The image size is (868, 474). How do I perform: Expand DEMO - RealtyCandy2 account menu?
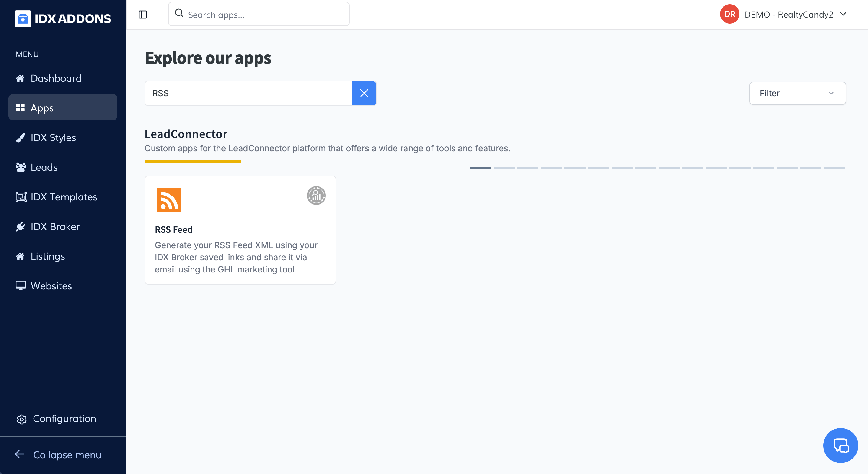(x=843, y=14)
